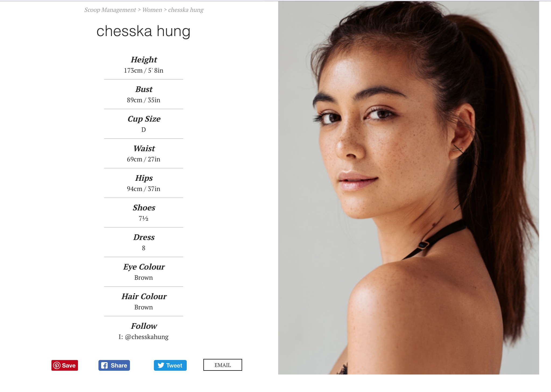The height and width of the screenshot is (392, 551).
Task: Click the Pinterest logo on Save button
Action: point(57,365)
